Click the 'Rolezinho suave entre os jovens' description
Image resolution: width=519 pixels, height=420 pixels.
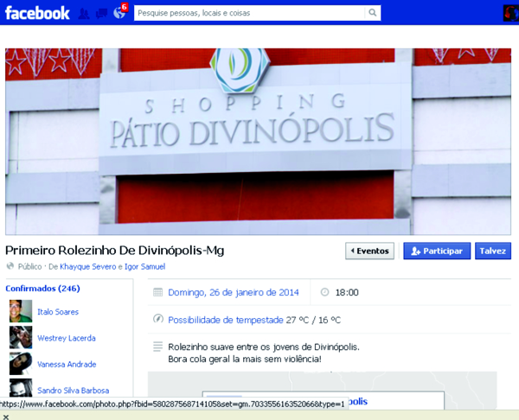point(264,353)
